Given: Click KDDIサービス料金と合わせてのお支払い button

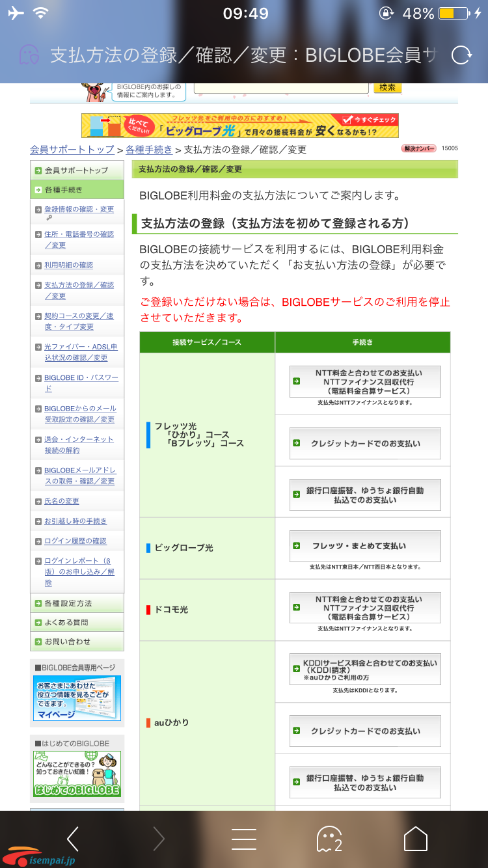Looking at the screenshot, I should tap(365, 670).
